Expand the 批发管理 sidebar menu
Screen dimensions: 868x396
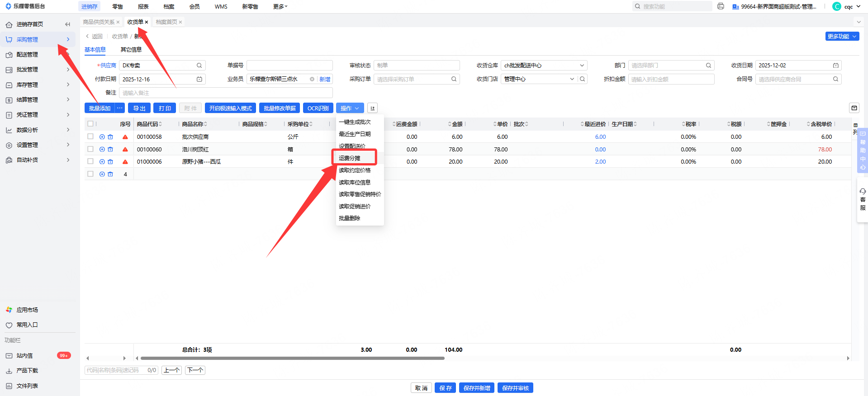(38, 70)
